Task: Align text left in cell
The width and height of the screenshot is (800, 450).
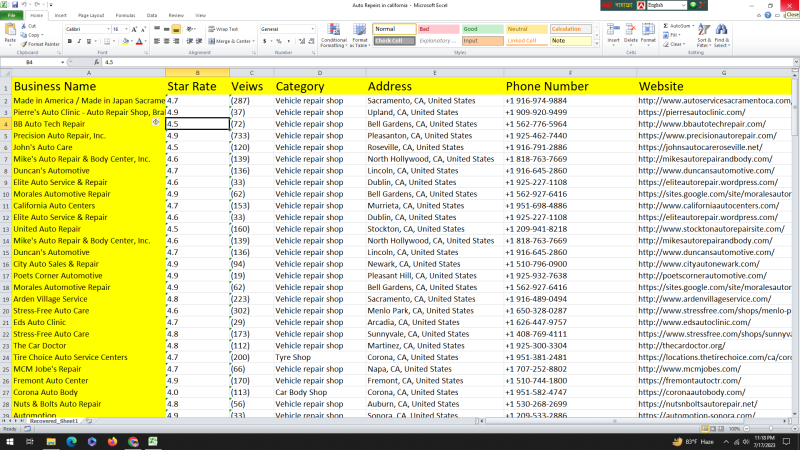Action: tap(157, 41)
